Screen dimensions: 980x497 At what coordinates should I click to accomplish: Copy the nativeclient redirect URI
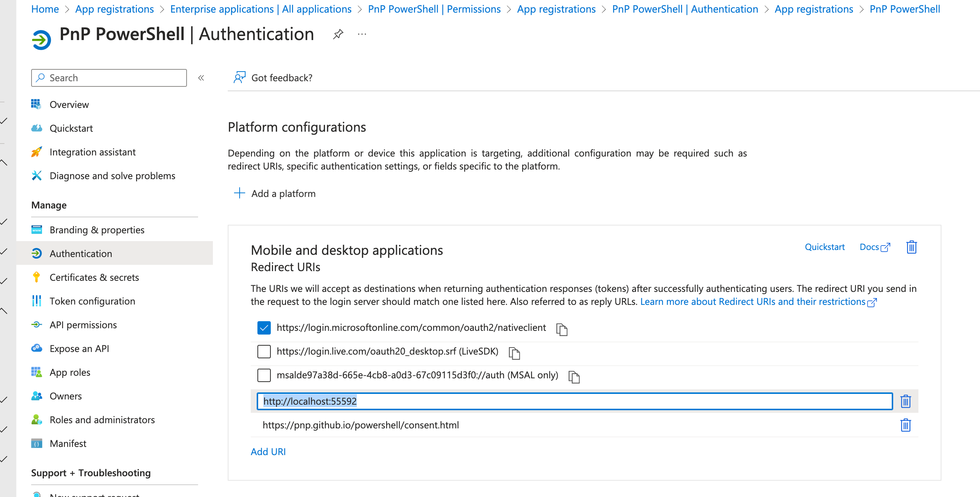(562, 329)
